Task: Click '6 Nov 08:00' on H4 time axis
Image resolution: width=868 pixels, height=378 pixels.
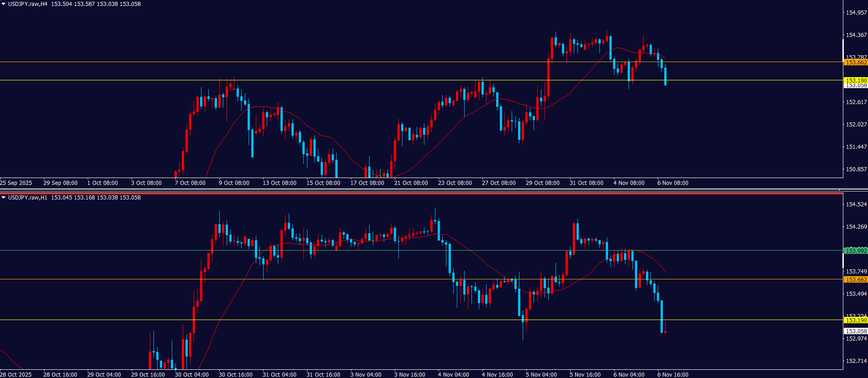Action: (x=672, y=183)
